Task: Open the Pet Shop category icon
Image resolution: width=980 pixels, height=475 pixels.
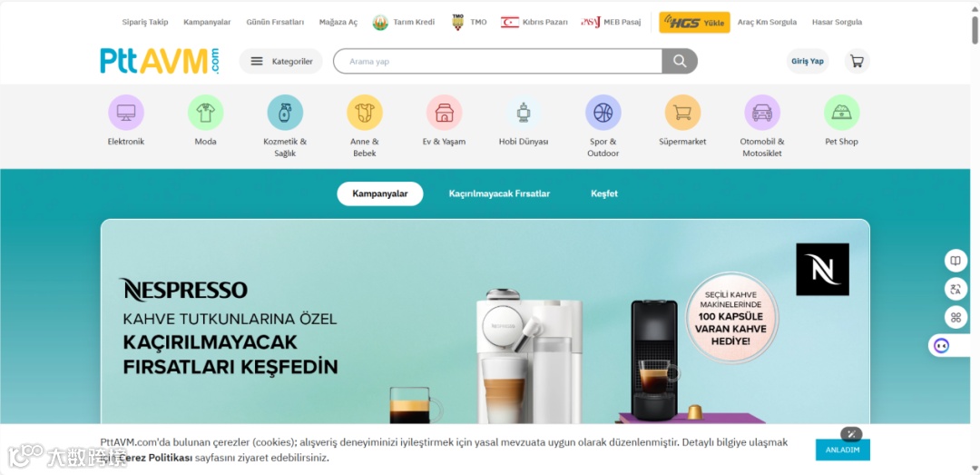Action: (841, 113)
